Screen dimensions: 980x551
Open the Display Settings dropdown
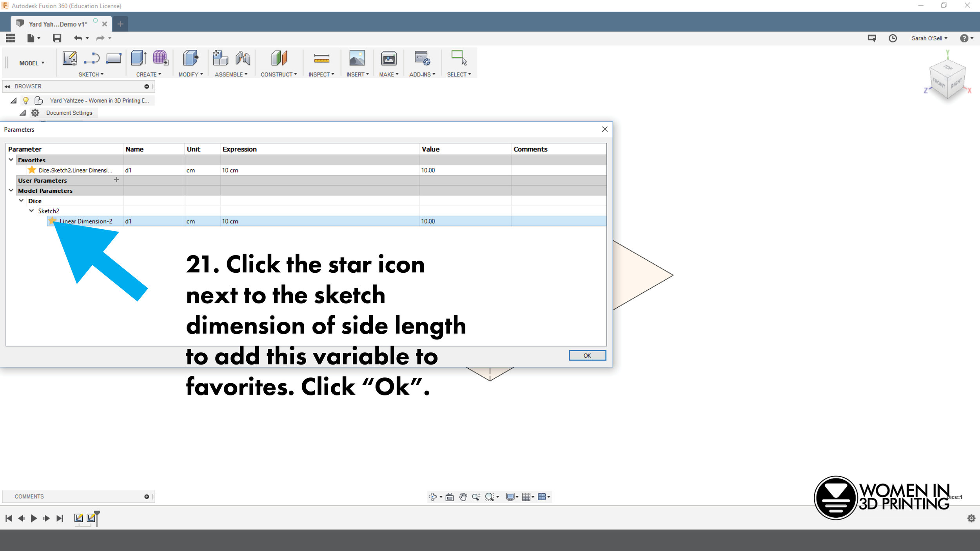[x=512, y=497]
